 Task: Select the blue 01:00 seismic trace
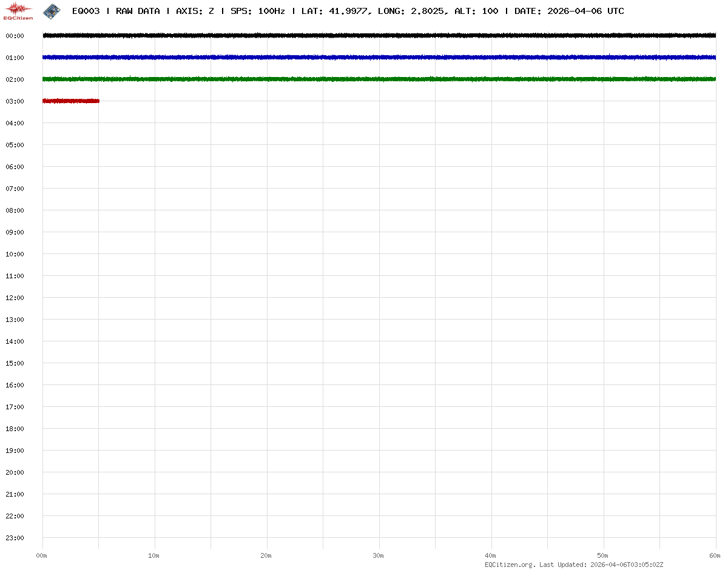coord(379,58)
